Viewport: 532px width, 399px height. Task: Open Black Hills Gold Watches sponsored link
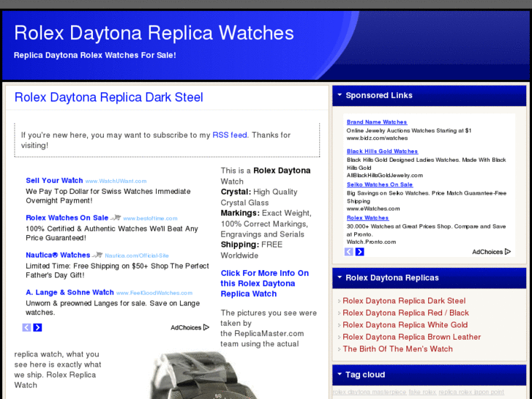pos(383,151)
